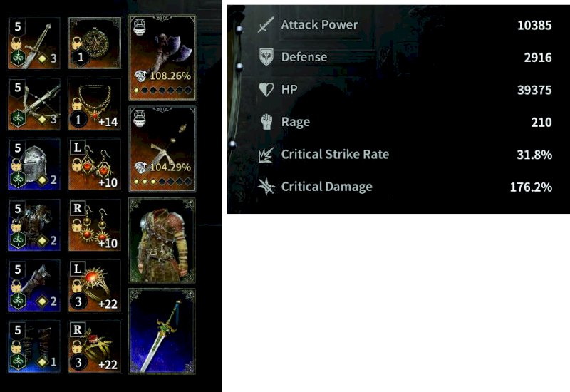Open the right ring +22 slot
The image size is (570, 392).
(95, 346)
